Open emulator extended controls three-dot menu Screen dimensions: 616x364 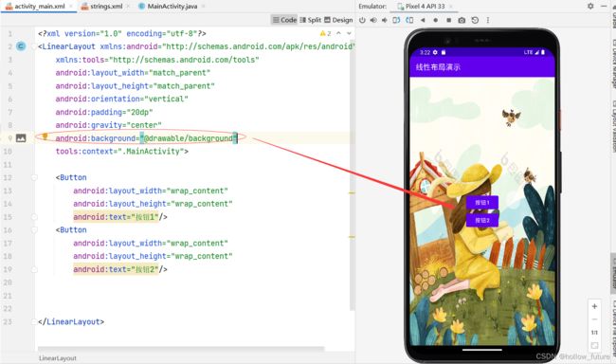(488, 20)
